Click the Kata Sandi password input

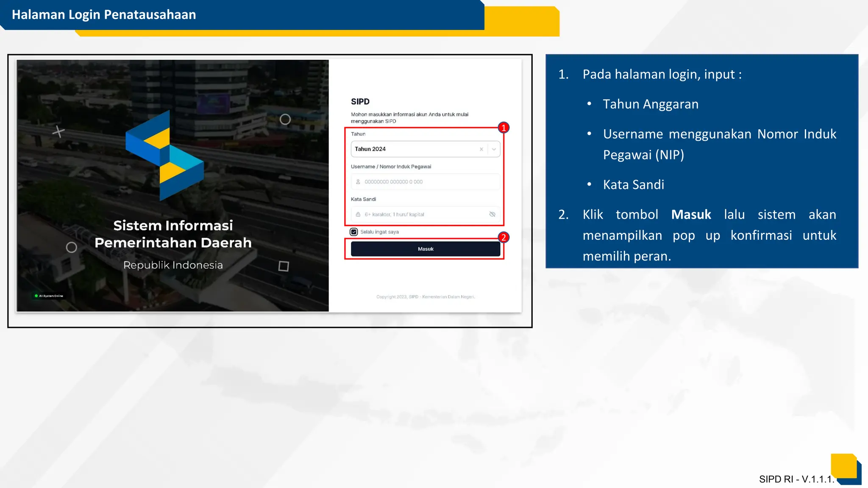[424, 214]
